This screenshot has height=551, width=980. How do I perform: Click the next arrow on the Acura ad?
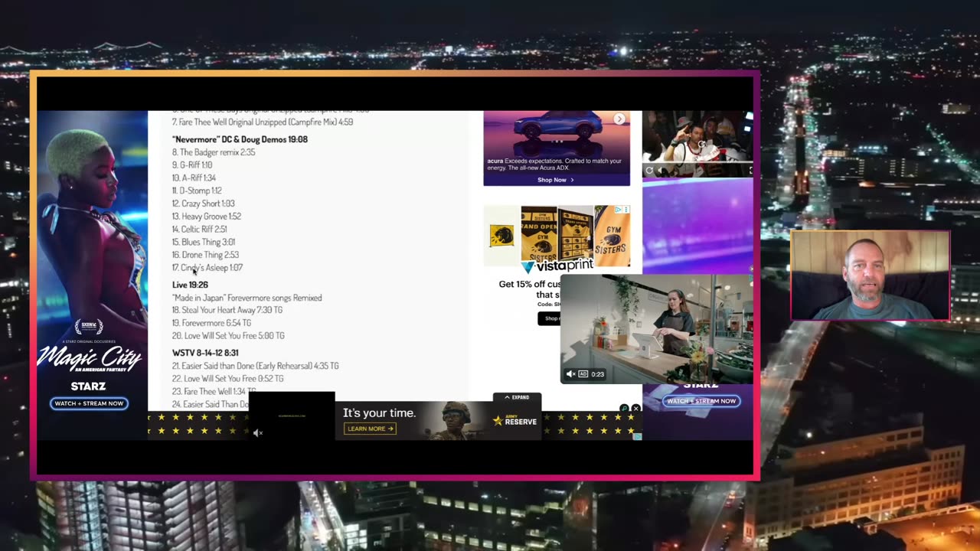coord(619,119)
